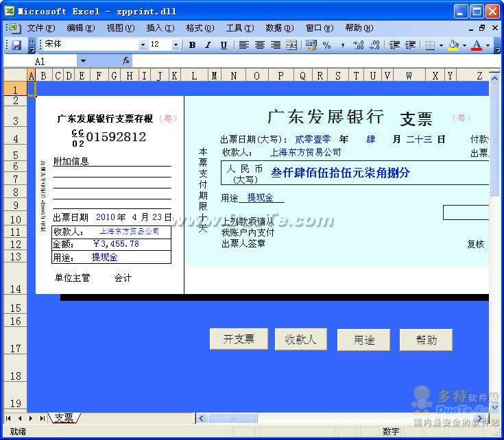The width and height of the screenshot is (504, 440).
Task: Click horizontal scrollbar left arrow
Action: (202, 418)
